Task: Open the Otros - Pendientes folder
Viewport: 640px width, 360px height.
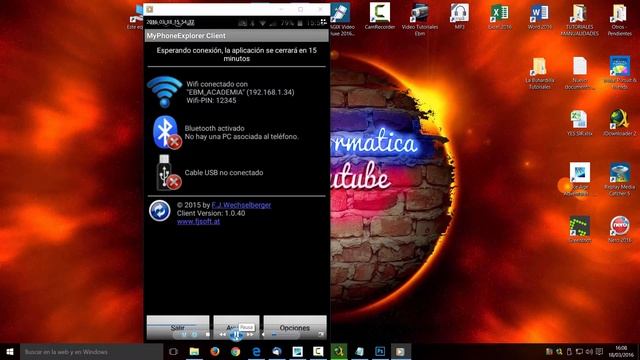Action: coord(619,19)
